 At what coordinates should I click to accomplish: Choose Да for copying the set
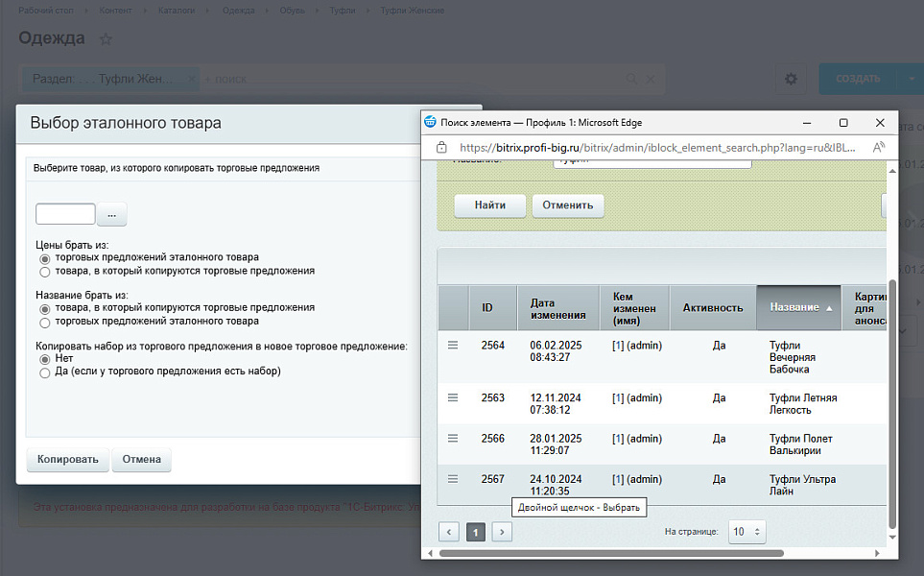44,372
